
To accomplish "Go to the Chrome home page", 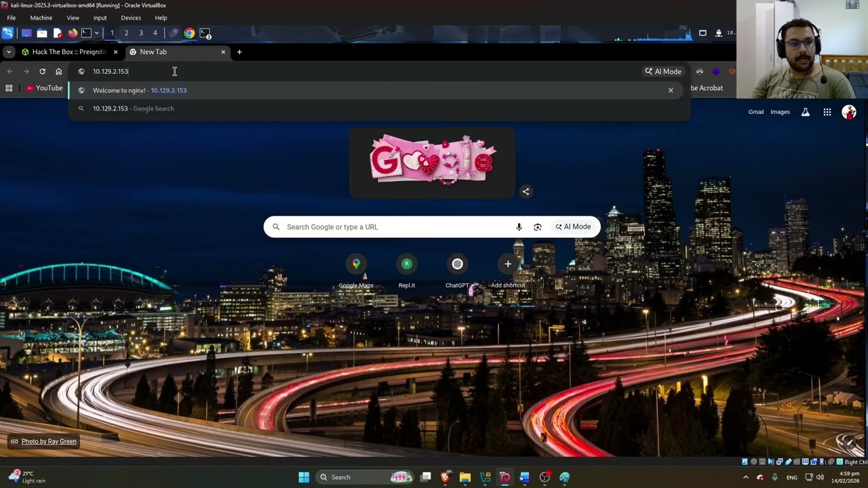I will tap(58, 71).
